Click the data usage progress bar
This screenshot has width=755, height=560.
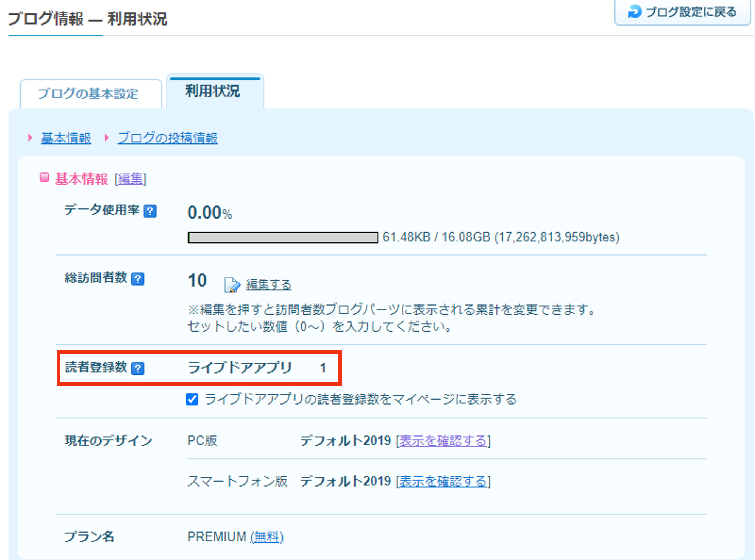click(x=282, y=237)
